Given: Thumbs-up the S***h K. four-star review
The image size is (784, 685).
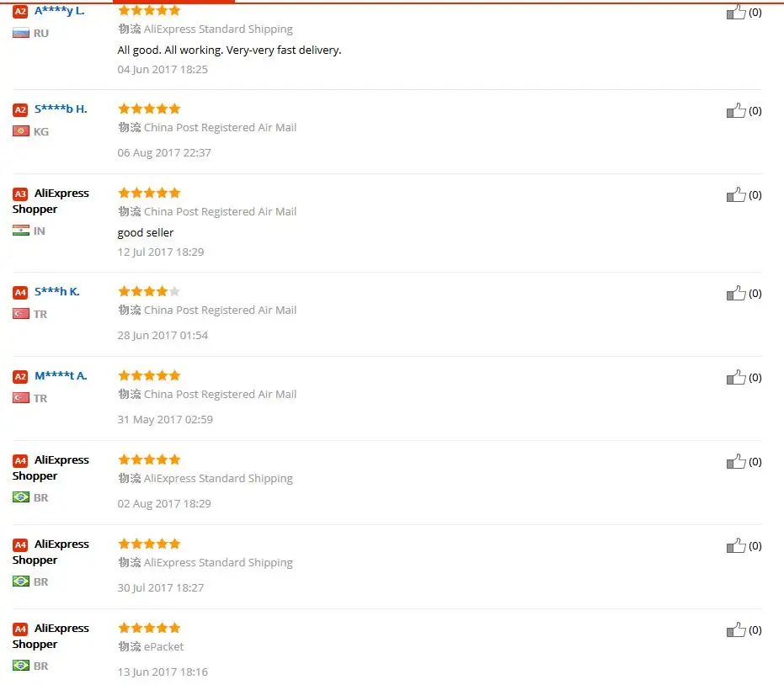Looking at the screenshot, I should pyautogui.click(x=737, y=293).
